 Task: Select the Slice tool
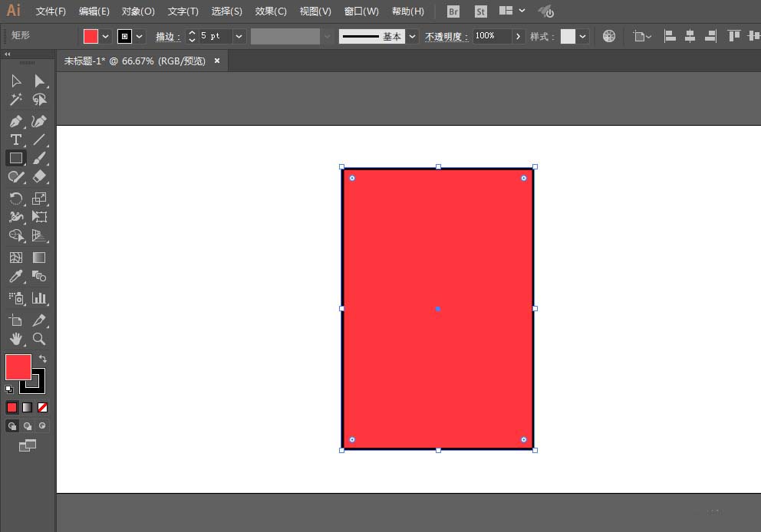pyautogui.click(x=39, y=320)
